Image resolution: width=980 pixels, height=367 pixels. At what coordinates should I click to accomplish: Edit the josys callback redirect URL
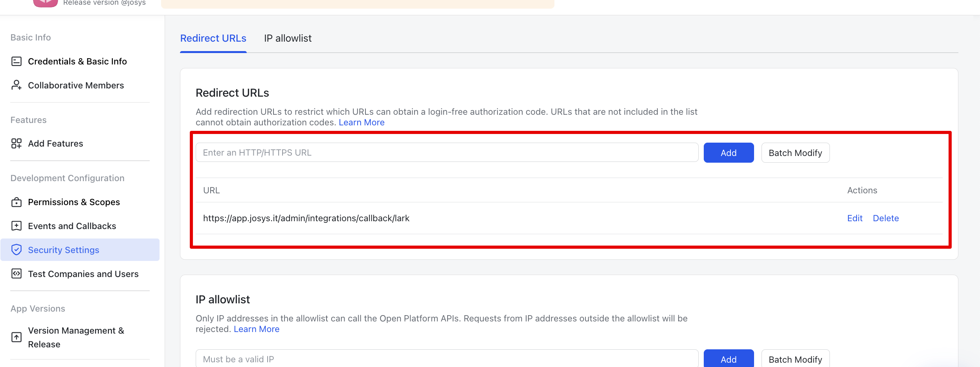[x=855, y=218]
